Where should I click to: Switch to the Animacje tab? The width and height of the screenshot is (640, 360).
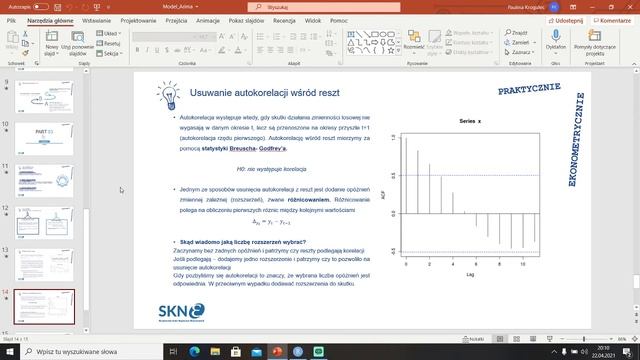point(208,20)
